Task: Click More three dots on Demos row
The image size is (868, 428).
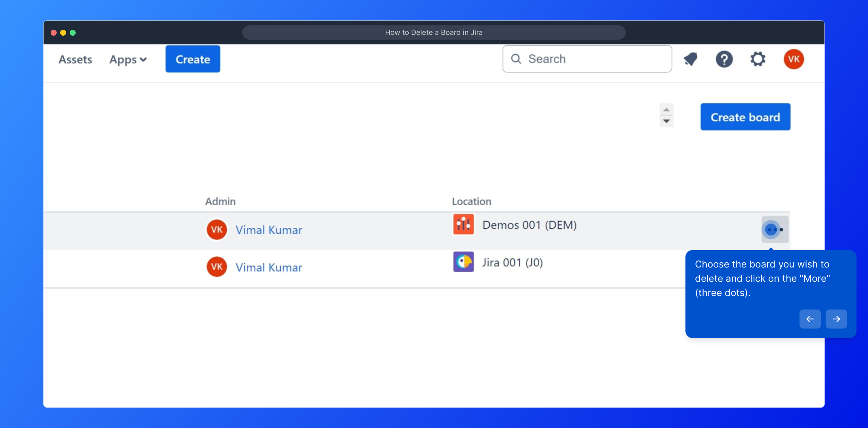Action: (x=775, y=229)
